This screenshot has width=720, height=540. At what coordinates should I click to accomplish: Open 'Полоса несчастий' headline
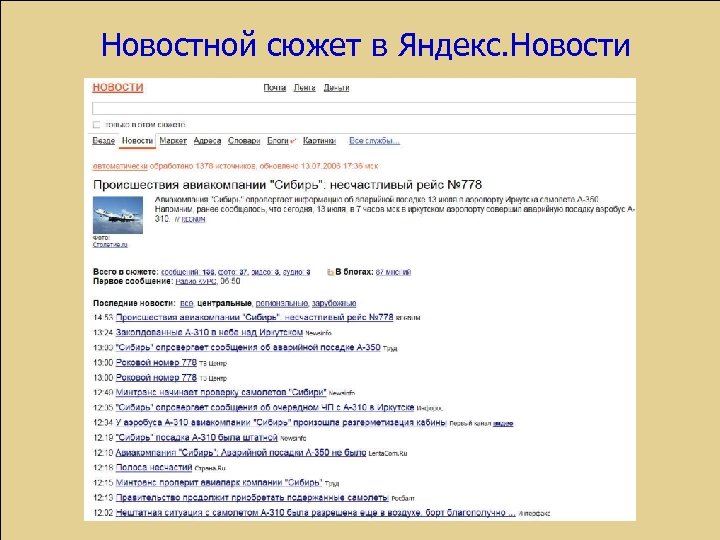[x=154, y=467]
